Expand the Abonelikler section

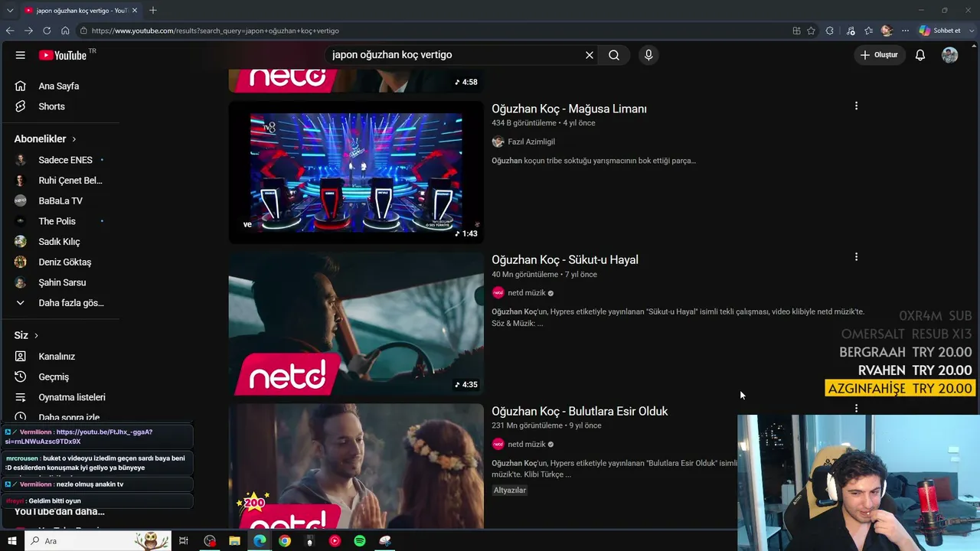click(45, 139)
